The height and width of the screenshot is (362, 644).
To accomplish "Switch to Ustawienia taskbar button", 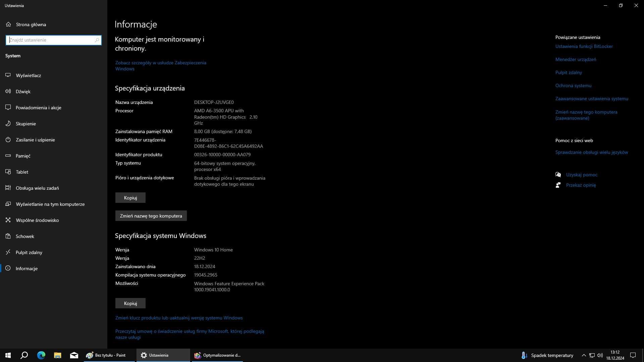I will click(163, 355).
